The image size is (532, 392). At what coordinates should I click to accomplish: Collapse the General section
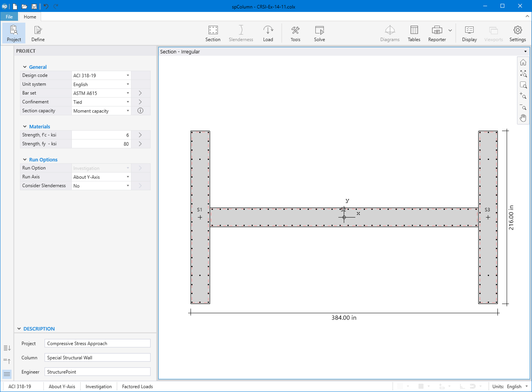click(25, 67)
